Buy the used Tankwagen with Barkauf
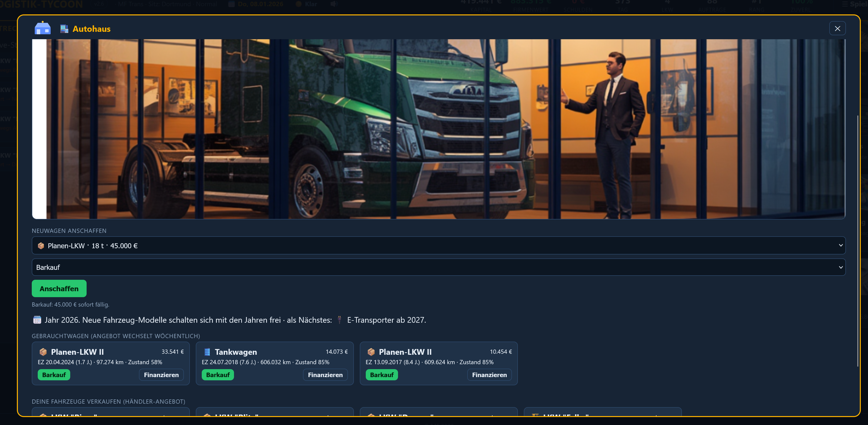This screenshot has height=425, width=868. pyautogui.click(x=218, y=375)
